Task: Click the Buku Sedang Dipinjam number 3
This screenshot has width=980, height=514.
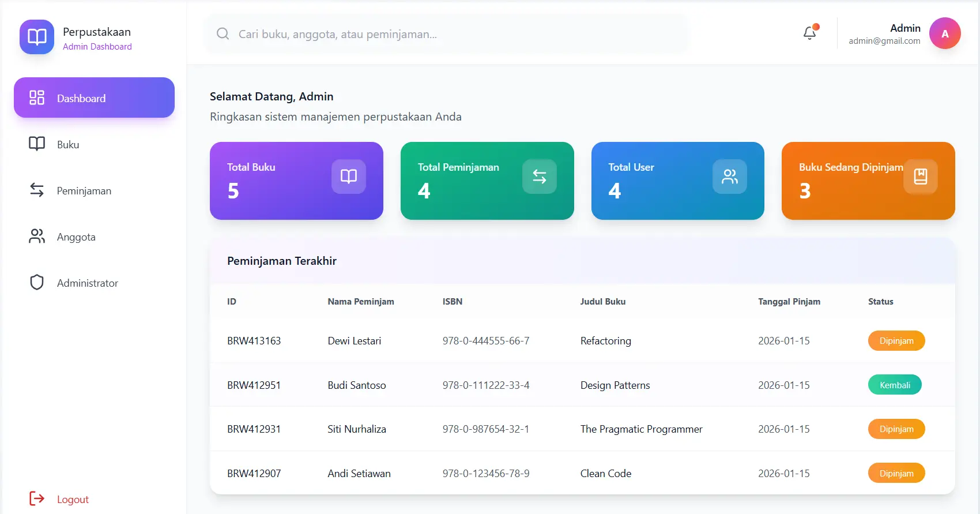Action: [805, 190]
